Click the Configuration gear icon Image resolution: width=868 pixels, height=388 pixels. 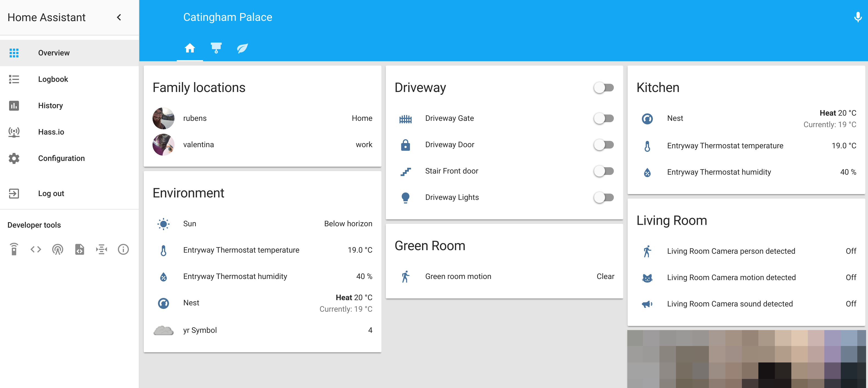point(14,158)
